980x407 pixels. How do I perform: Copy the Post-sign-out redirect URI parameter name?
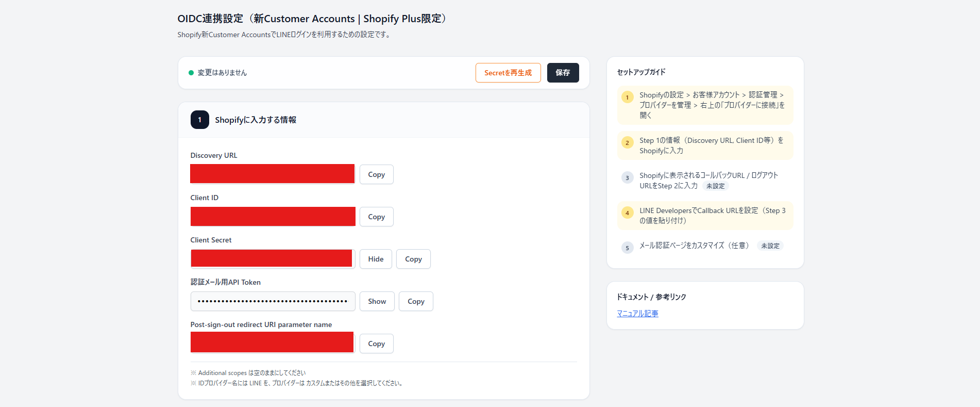pyautogui.click(x=376, y=344)
